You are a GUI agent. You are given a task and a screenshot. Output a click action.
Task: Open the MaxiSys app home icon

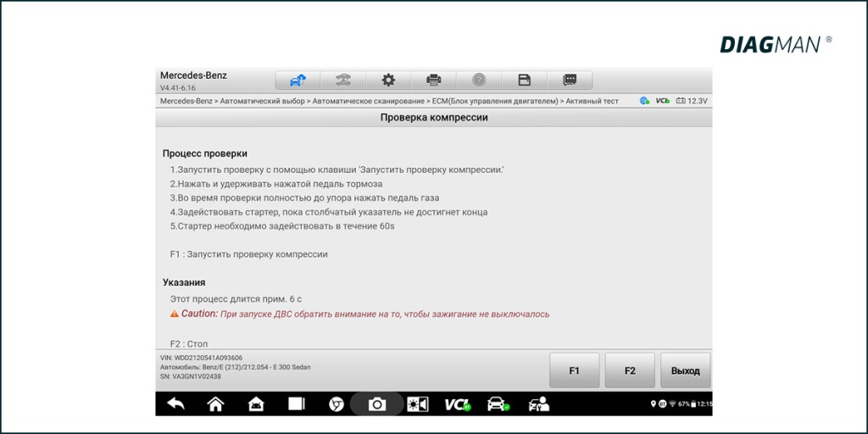(x=255, y=404)
